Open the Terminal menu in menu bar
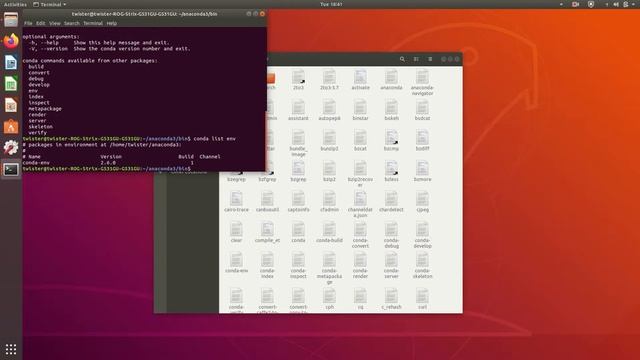Viewport: 640px width, 360px height. pyautogui.click(x=93, y=23)
